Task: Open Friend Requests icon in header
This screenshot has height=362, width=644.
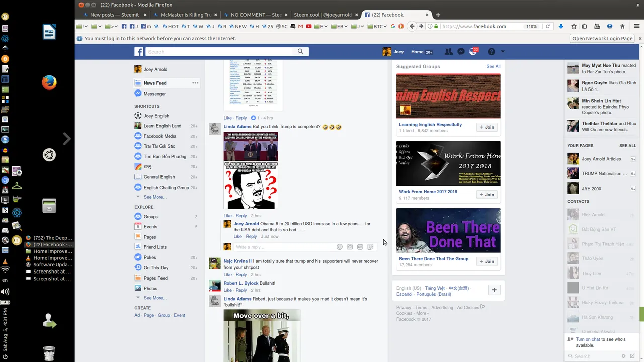Action: pos(449,51)
